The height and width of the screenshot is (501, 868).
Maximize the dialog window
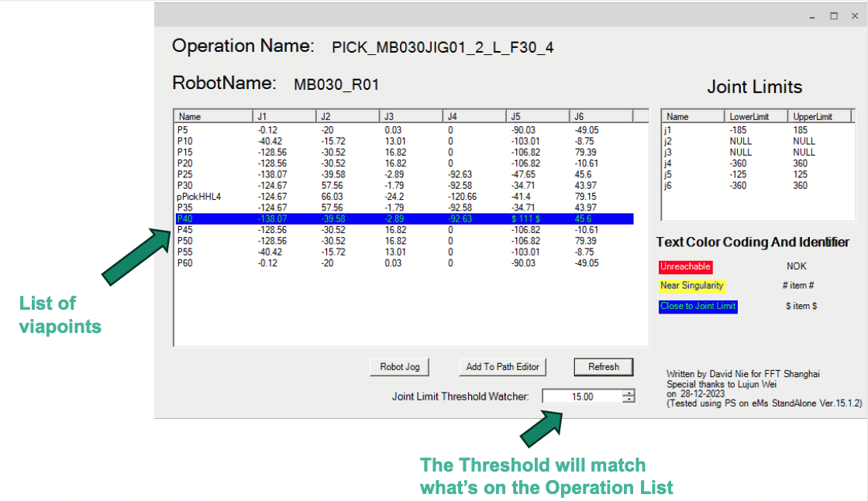coord(834,15)
